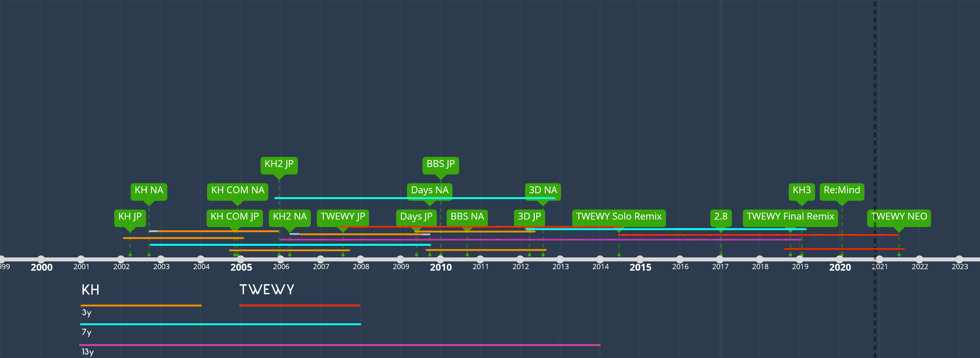Click the 3y legend label
This screenshot has height=358, width=980.
point(87,313)
